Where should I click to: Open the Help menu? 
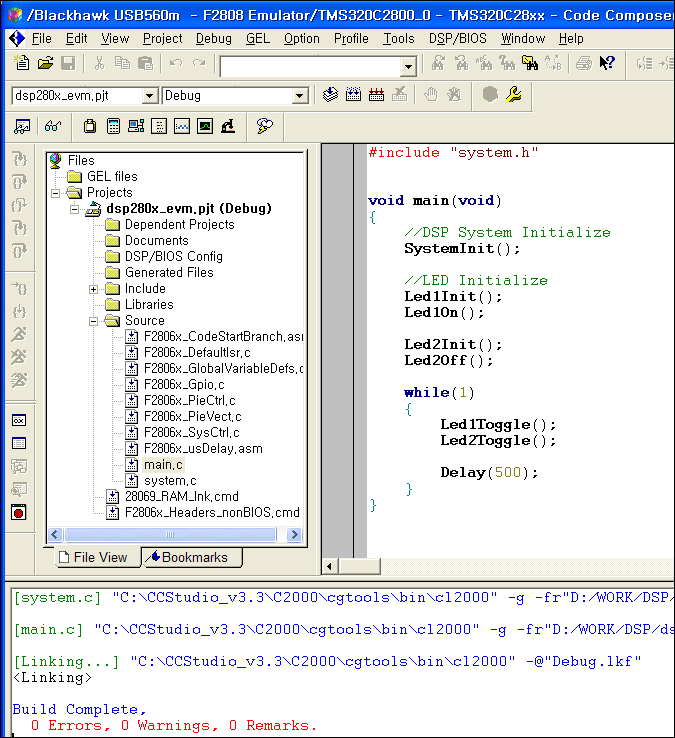click(571, 39)
